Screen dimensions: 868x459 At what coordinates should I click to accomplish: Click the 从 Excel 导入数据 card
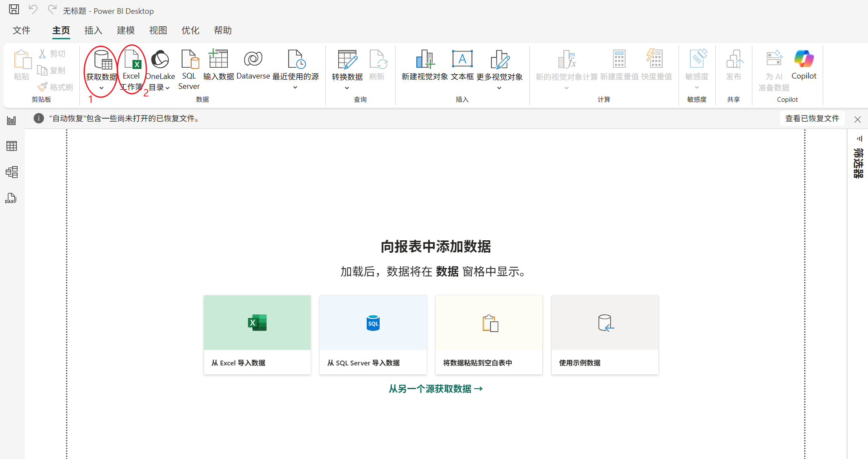[x=257, y=335]
